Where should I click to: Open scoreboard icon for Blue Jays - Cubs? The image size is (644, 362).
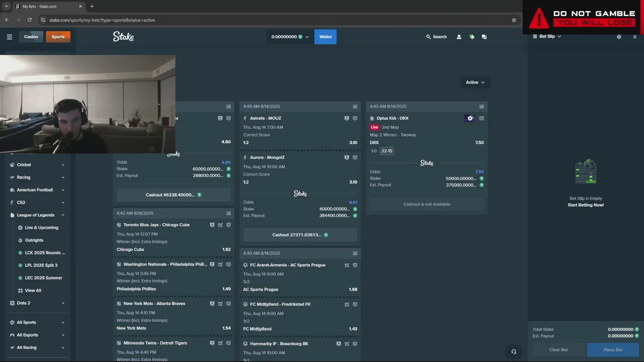[228, 225]
